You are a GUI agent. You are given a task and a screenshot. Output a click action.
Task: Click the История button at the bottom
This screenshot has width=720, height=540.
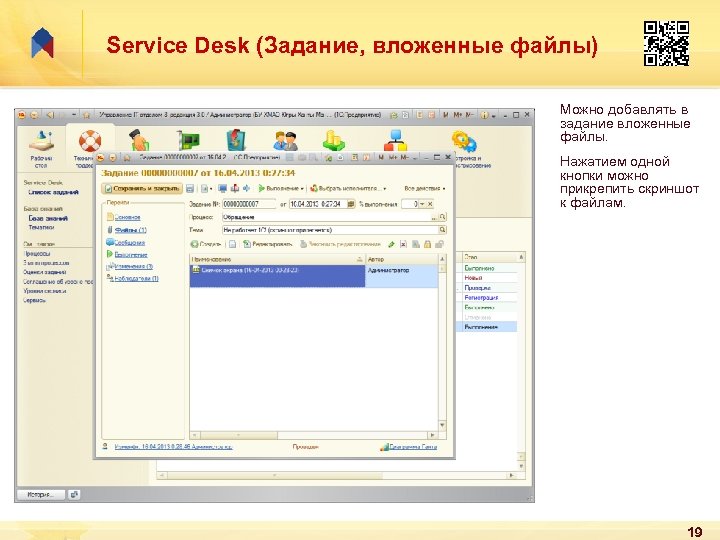click(40, 495)
